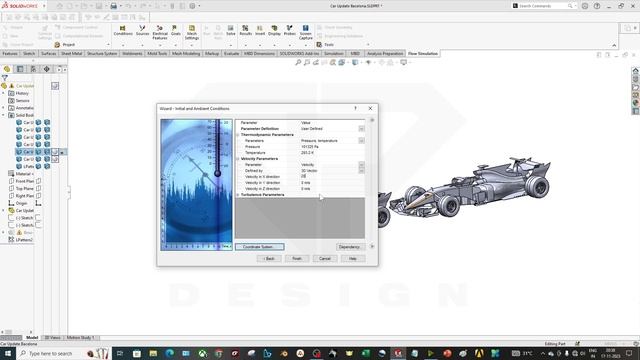Click the Dependency button

tap(350, 247)
